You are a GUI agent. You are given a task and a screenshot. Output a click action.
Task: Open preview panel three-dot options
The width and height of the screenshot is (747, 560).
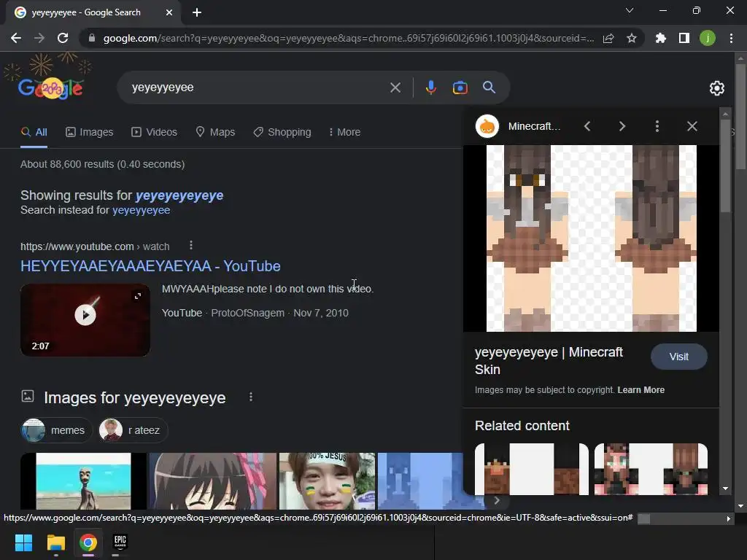point(657,126)
